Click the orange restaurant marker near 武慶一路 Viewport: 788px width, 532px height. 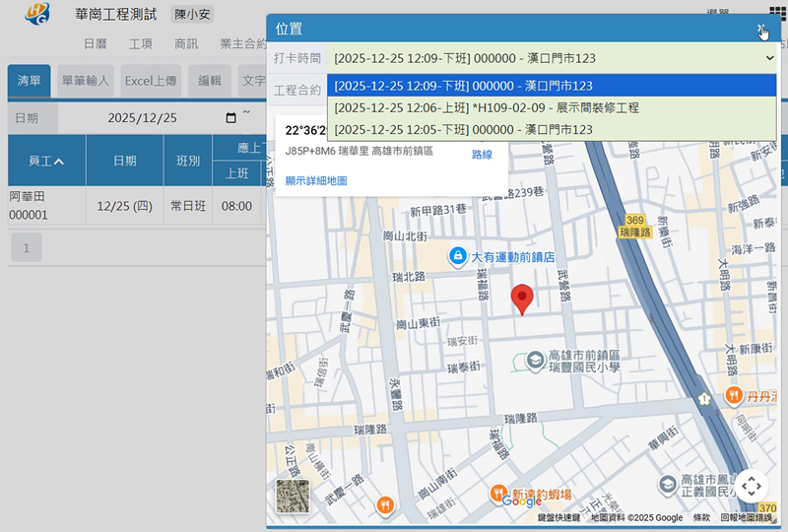(385, 504)
